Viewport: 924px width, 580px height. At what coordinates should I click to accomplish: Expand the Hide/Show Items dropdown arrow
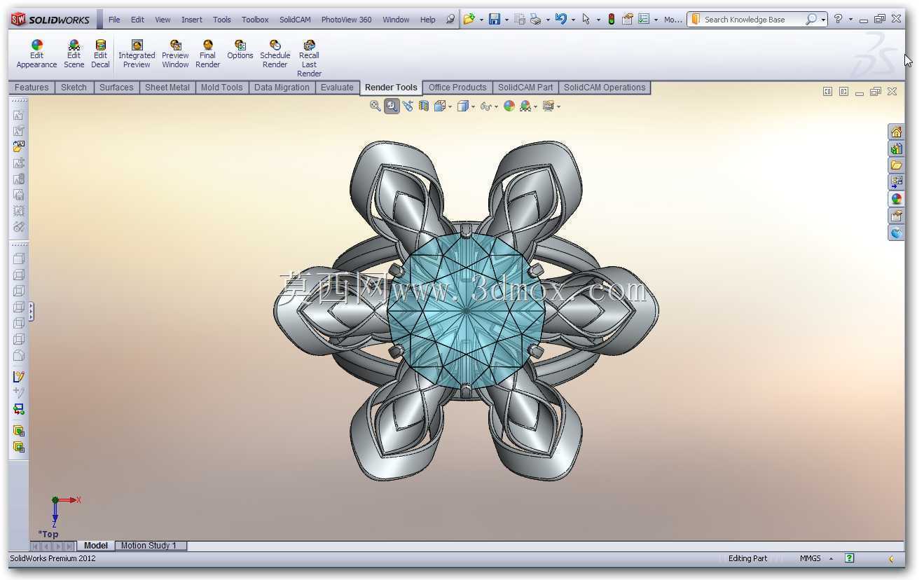tap(496, 106)
